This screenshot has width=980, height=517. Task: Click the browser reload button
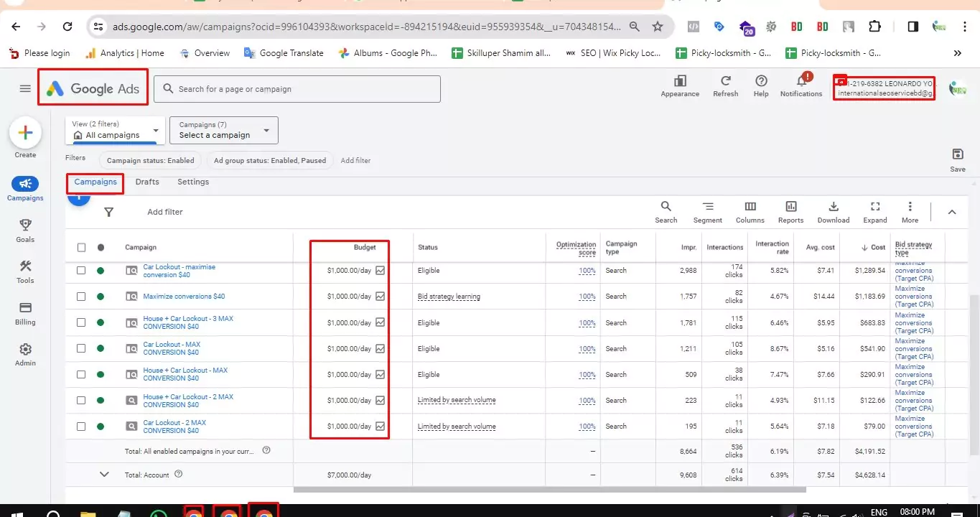tap(67, 27)
